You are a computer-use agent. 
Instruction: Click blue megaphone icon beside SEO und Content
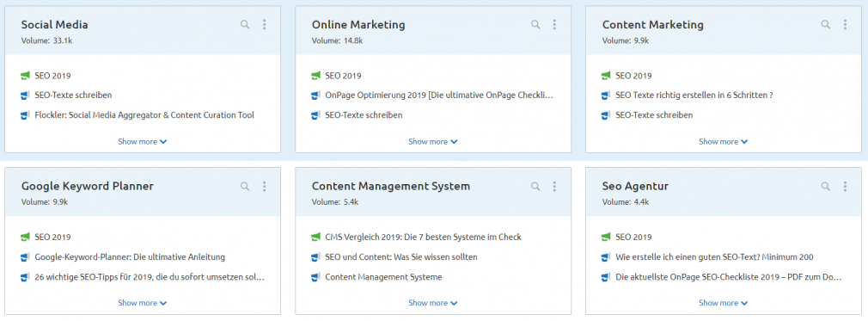[x=315, y=257]
